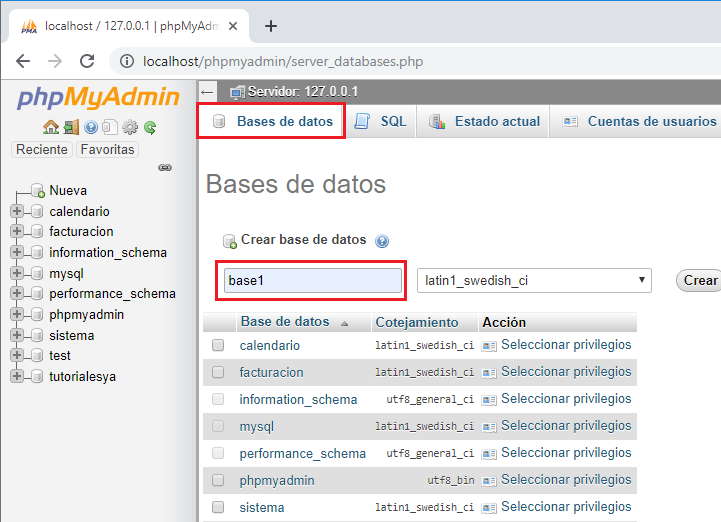
Task: Sort by Cotejamiento column header
Action: (417, 322)
